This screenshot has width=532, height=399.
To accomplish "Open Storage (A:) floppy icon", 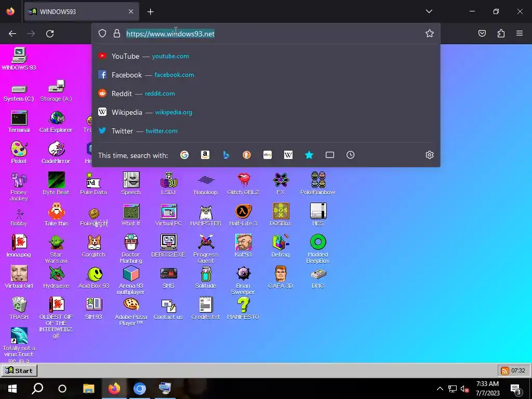I will [x=56, y=87].
